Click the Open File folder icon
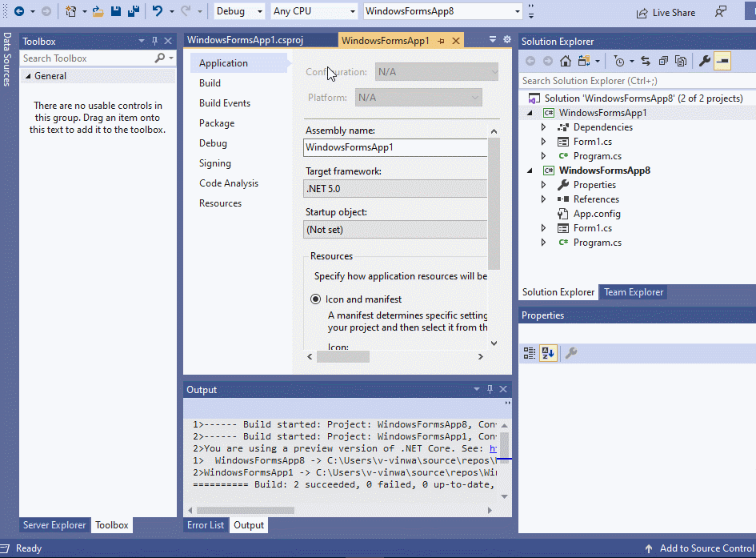The height and width of the screenshot is (558, 756). click(x=98, y=11)
